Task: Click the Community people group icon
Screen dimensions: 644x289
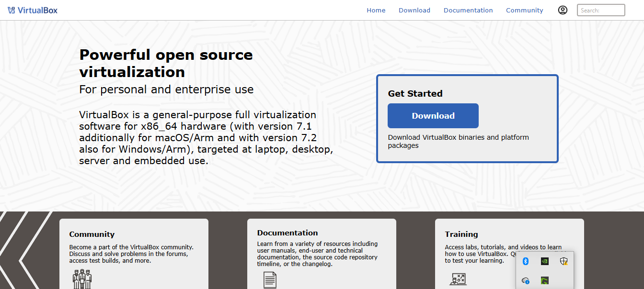Action: 82,279
